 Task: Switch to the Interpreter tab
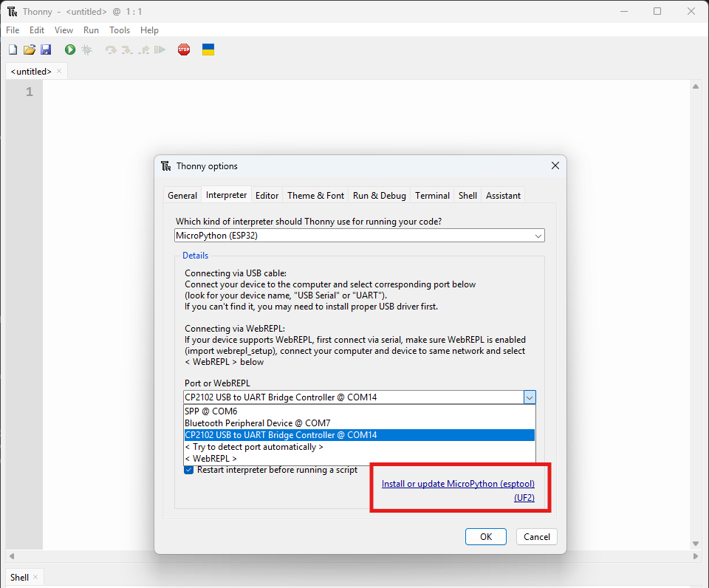coord(226,195)
